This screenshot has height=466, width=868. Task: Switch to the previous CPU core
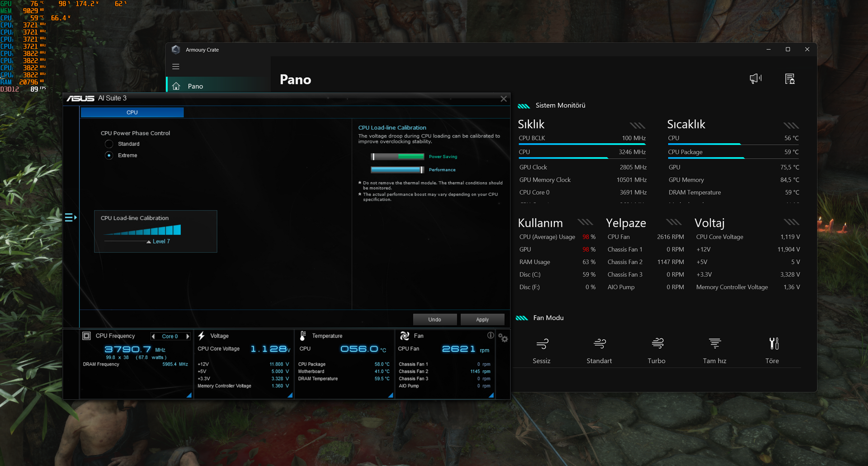[153, 336]
